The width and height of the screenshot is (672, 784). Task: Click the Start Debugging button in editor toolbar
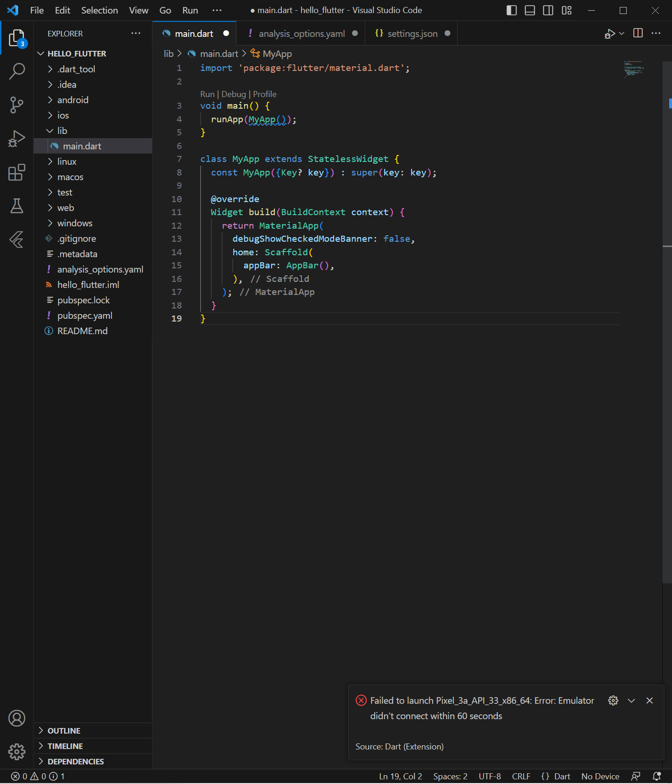[609, 33]
